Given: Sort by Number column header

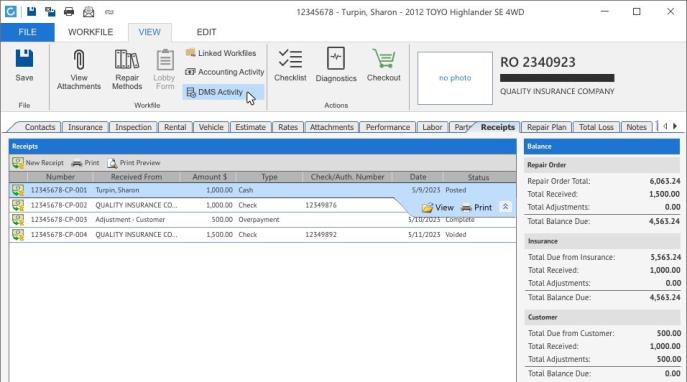Looking at the screenshot, I should [x=60, y=177].
